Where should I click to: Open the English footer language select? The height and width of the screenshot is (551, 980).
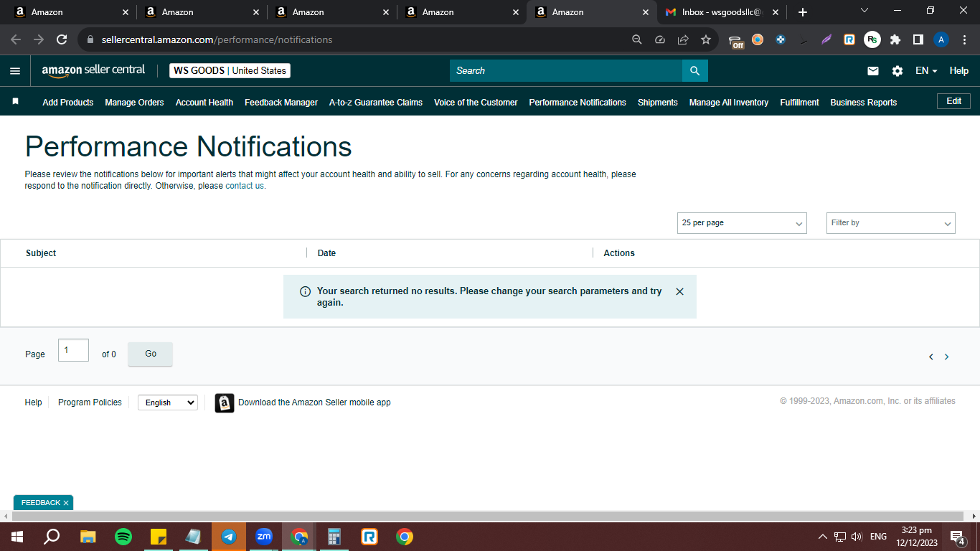(x=168, y=402)
